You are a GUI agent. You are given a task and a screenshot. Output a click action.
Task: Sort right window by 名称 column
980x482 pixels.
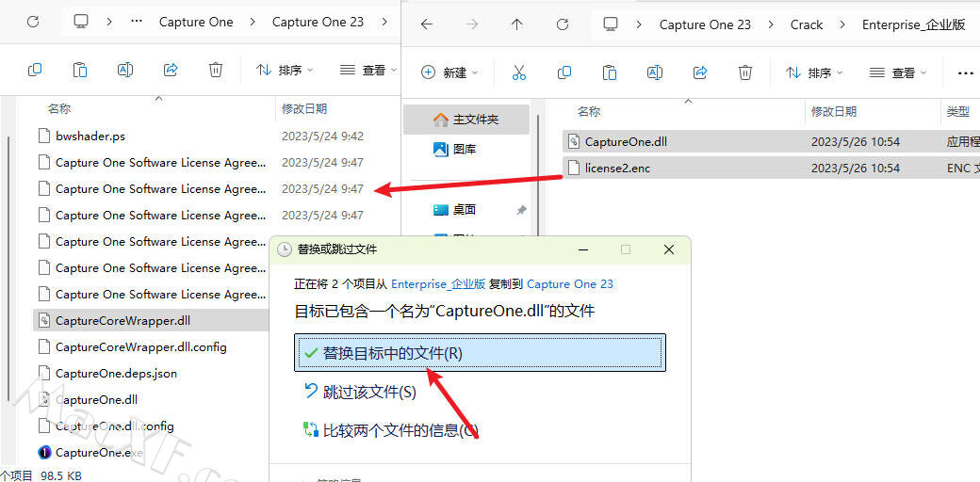pyautogui.click(x=589, y=112)
